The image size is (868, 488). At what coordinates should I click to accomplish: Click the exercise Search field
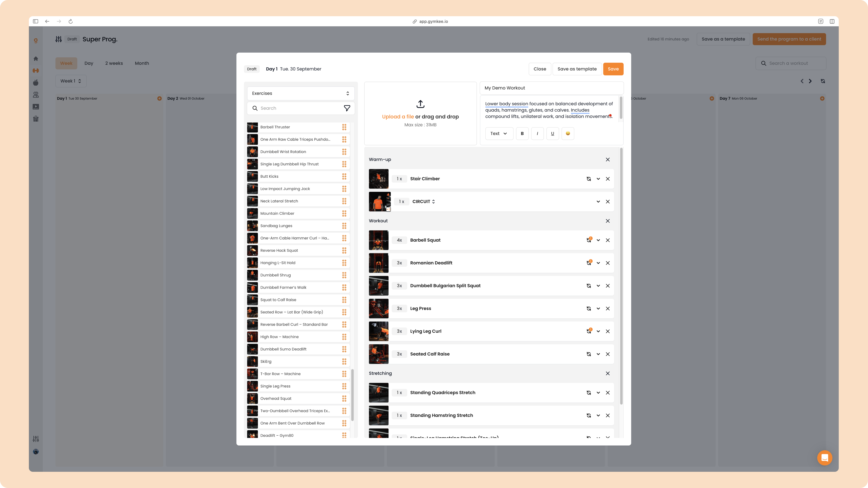click(x=301, y=108)
